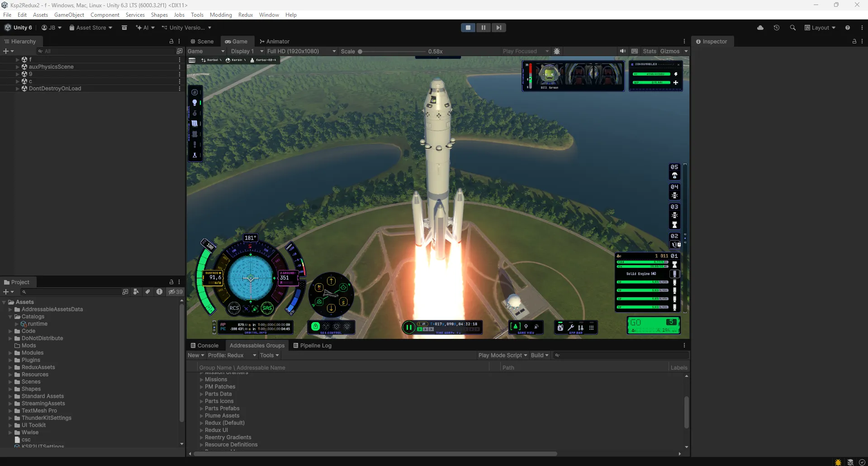
Task: Click the green GO staging button
Action: 653,325
